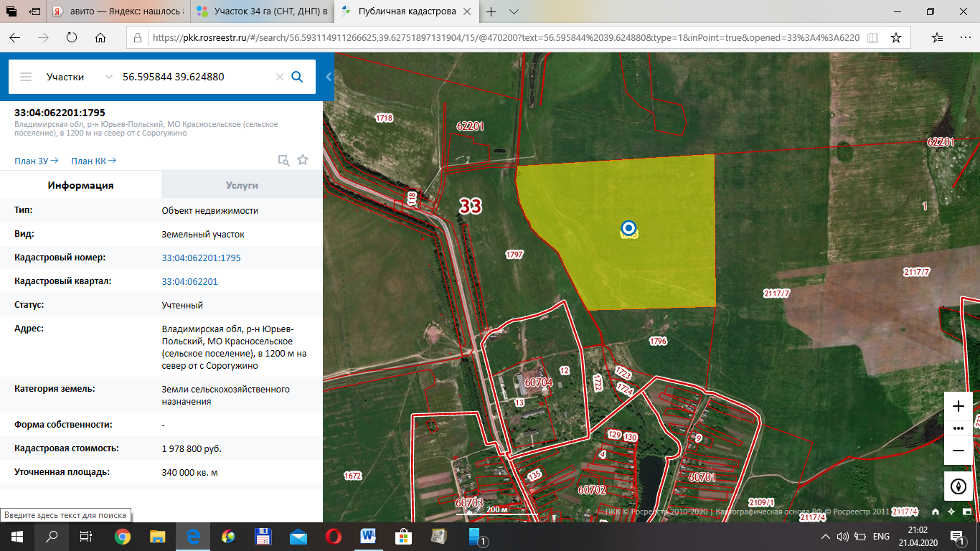The height and width of the screenshot is (551, 980).
Task: Click the magnifier search button
Action: click(x=297, y=77)
